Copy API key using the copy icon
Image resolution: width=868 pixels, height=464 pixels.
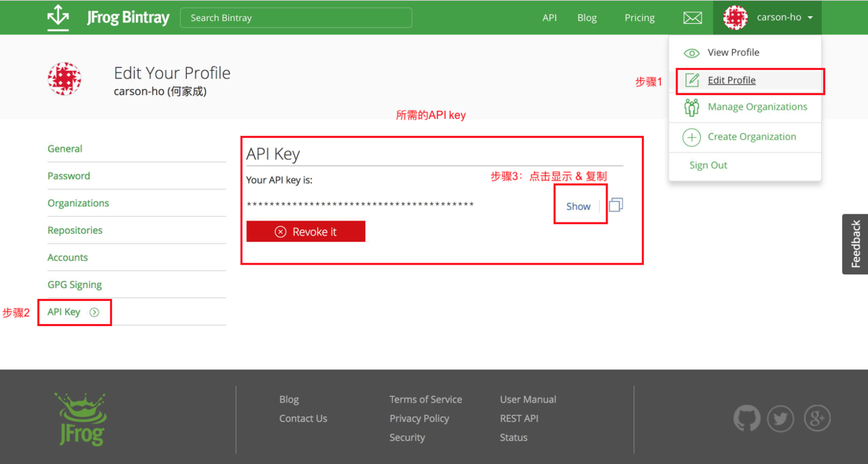click(615, 205)
